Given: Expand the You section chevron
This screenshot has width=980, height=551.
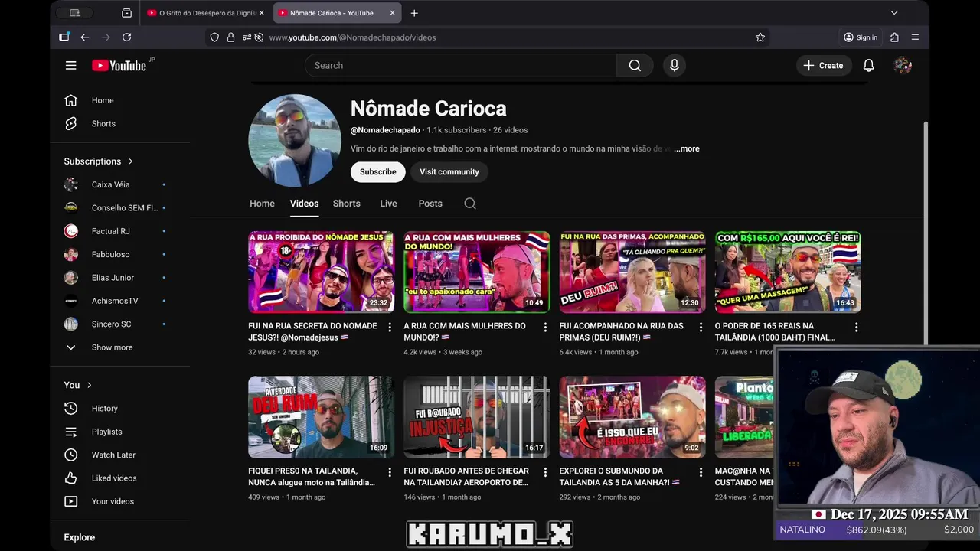Looking at the screenshot, I should point(90,385).
